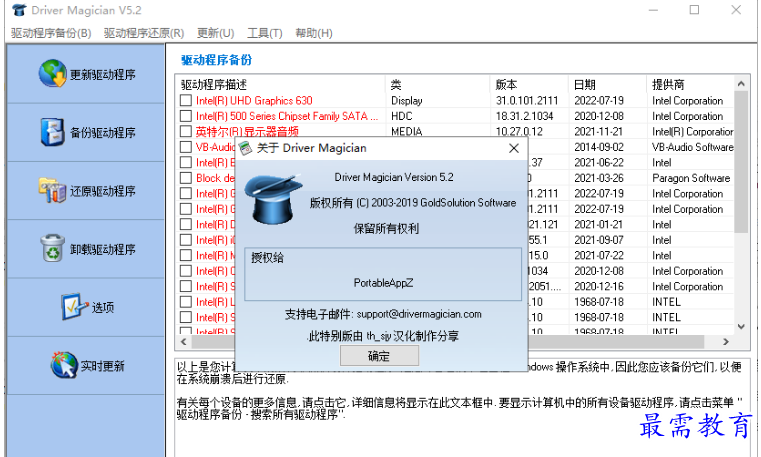The height and width of the screenshot is (457, 761).
Task: Check the Intel(R) UHD Graphics 630 checkbox
Action: (186, 100)
